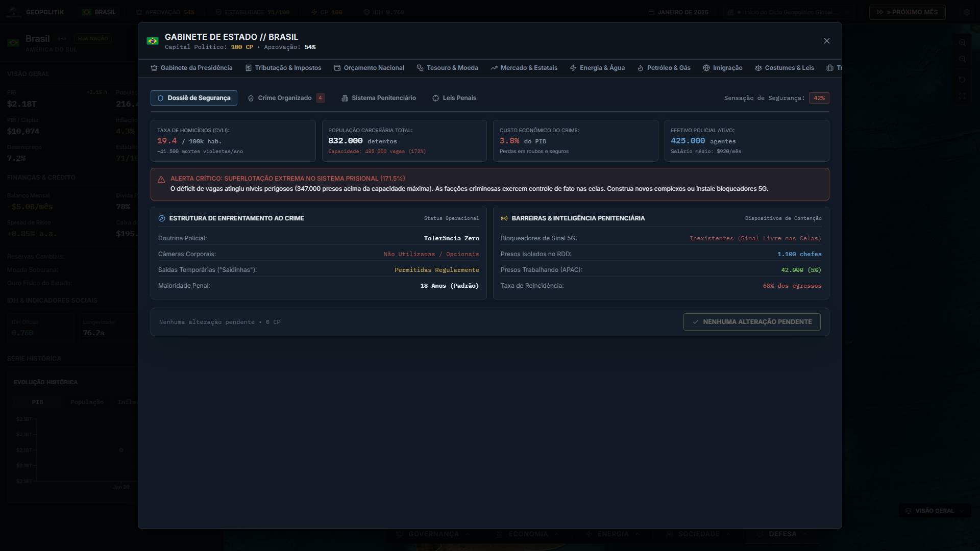Expand the Economia bottom menu
The height and width of the screenshot is (551, 980).
[x=528, y=534]
